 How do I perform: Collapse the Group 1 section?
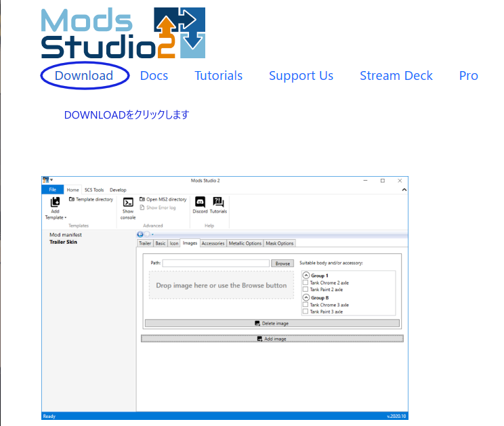(306, 276)
